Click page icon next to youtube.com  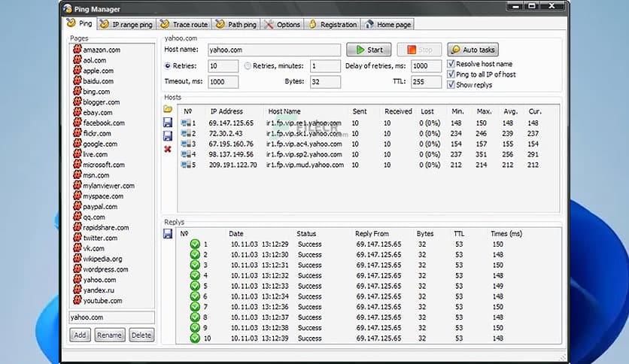click(x=77, y=300)
